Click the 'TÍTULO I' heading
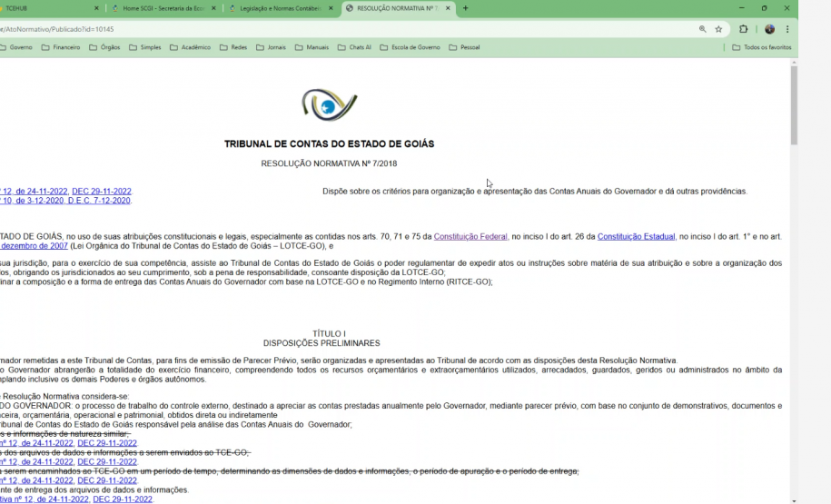The height and width of the screenshot is (504, 831). pyautogui.click(x=329, y=334)
